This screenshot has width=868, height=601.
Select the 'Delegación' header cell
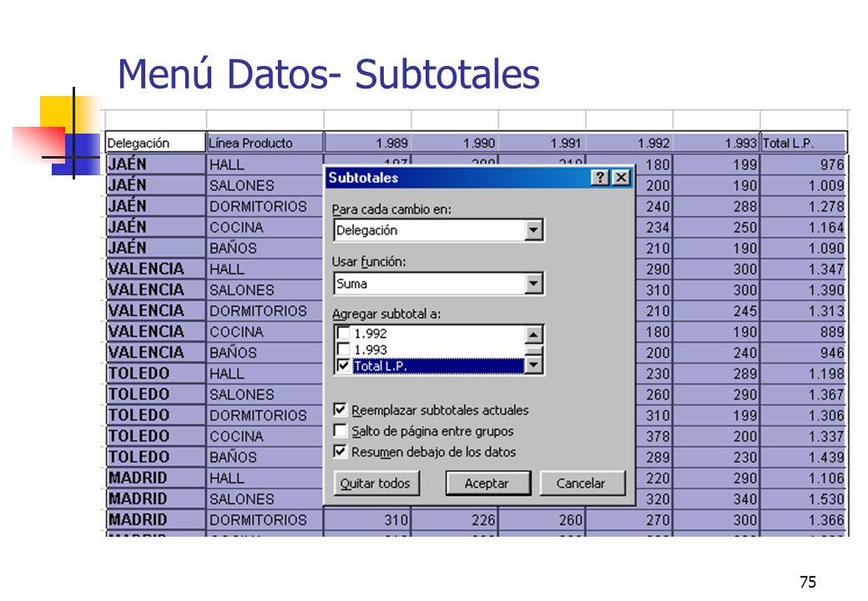pyautogui.click(x=155, y=143)
